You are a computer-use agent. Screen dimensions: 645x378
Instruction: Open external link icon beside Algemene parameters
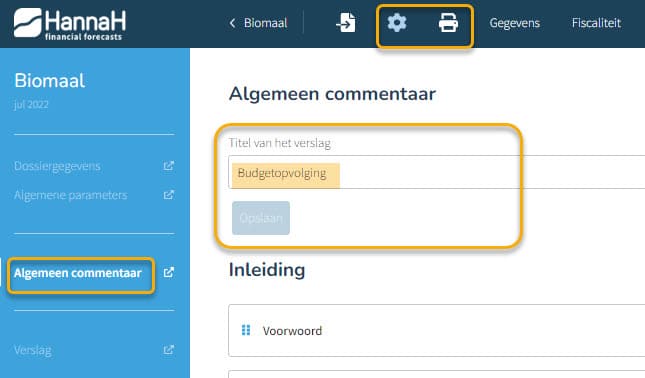coord(169,195)
